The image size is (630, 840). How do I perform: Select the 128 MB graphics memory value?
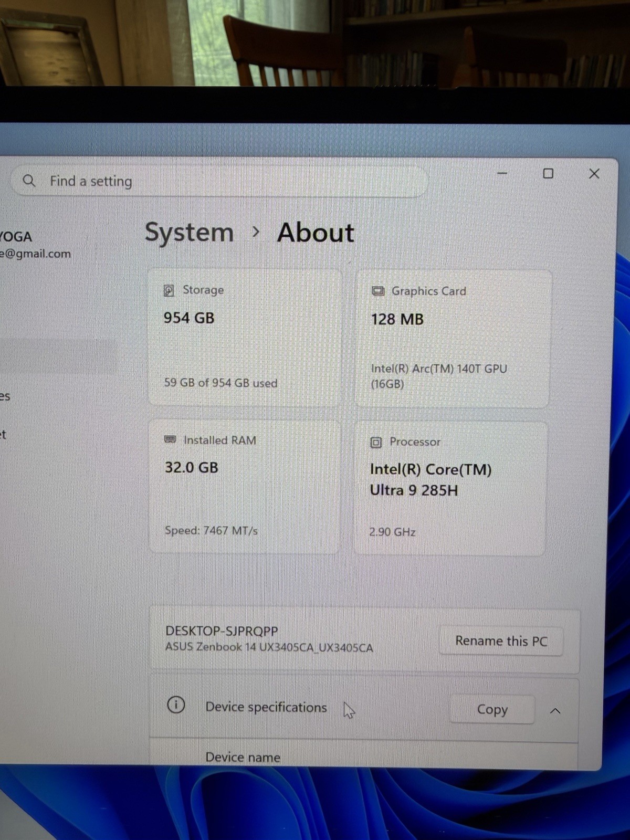(x=397, y=319)
